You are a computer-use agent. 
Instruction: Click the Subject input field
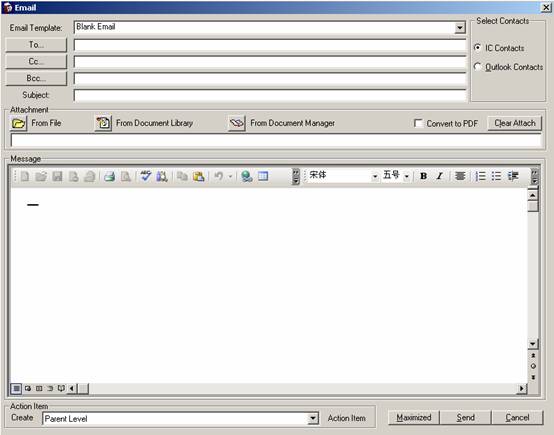pos(270,95)
